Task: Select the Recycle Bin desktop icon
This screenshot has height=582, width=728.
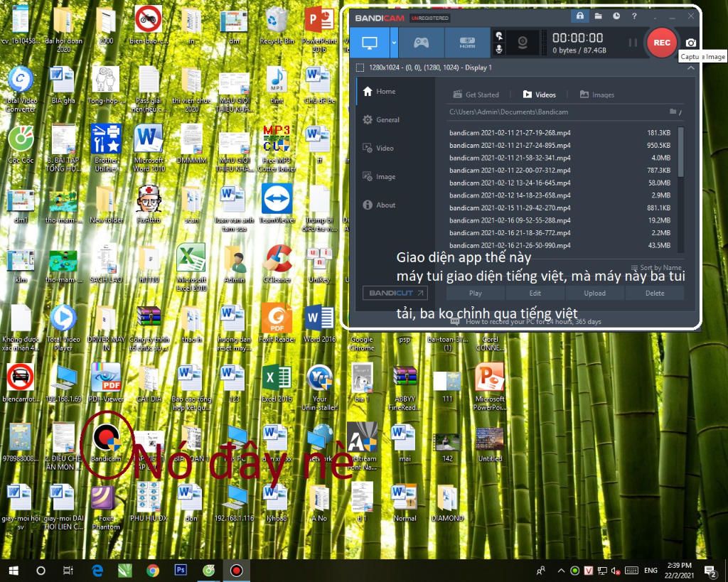Action: 277,26
